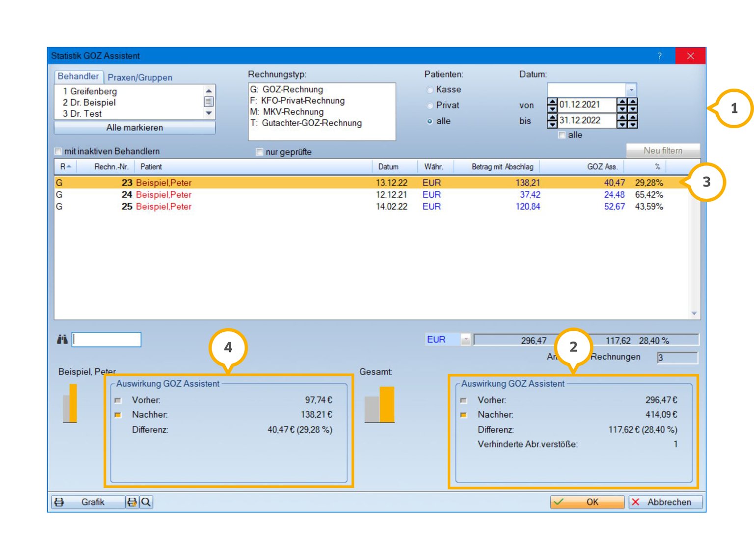Increase the von date with the leftmost up arrow

point(552,102)
